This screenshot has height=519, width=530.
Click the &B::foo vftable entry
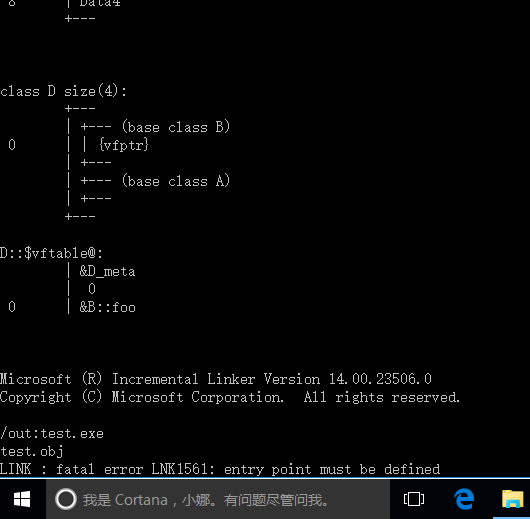(x=107, y=307)
